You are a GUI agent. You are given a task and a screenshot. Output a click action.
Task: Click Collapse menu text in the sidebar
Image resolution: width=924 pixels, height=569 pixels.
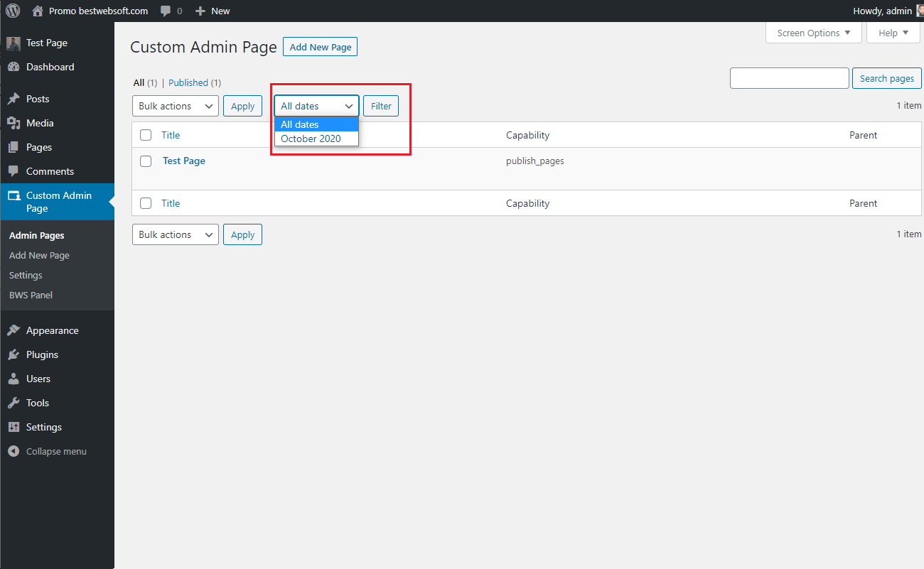point(56,451)
